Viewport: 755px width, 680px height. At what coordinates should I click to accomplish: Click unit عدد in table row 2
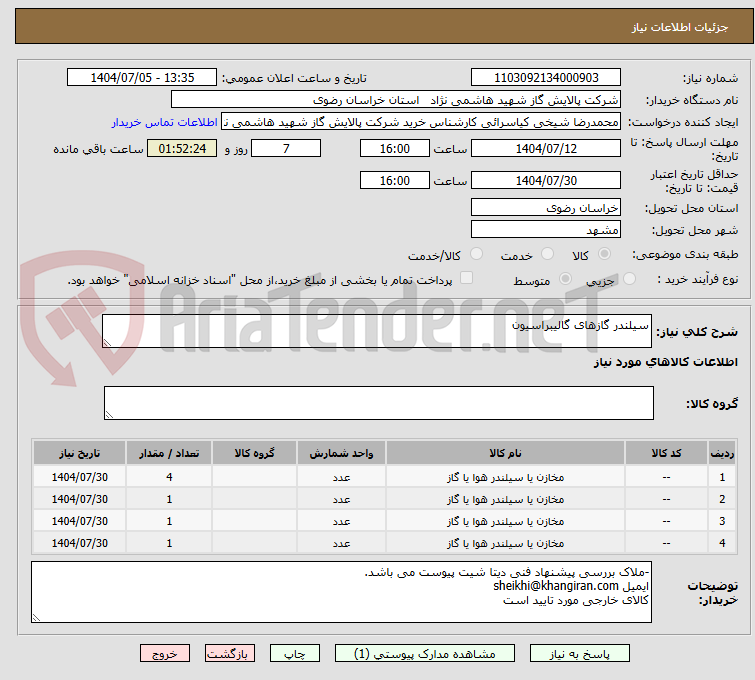[341, 499]
